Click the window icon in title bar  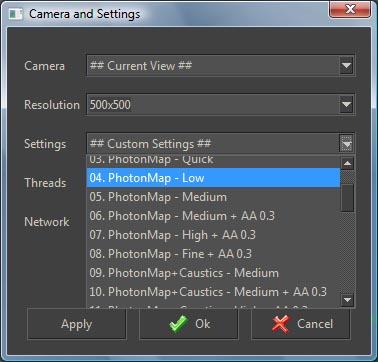(x=16, y=14)
